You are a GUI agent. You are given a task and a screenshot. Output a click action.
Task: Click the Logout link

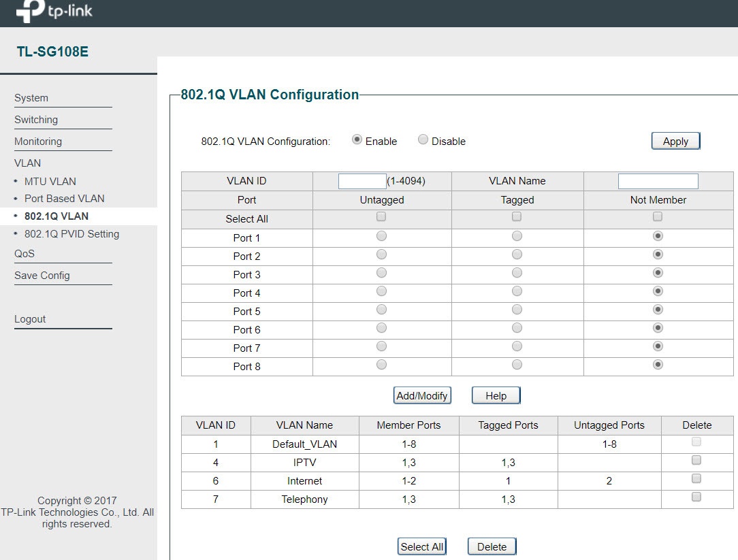30,319
